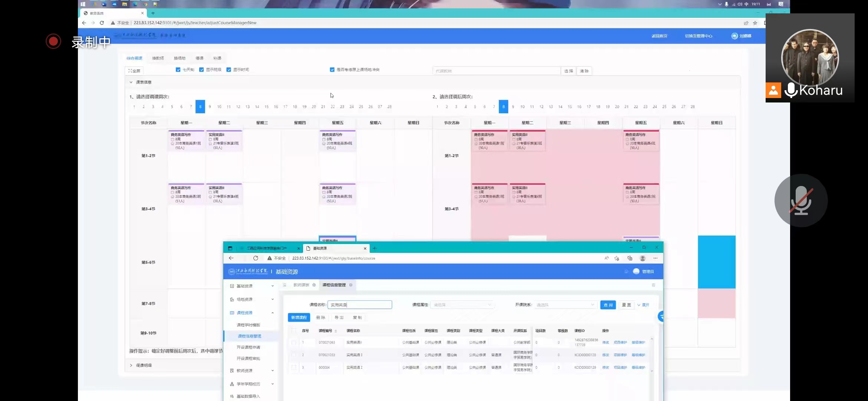Refresh the 基础资源 page in the Edge window
The width and height of the screenshot is (868, 401).
256,258
